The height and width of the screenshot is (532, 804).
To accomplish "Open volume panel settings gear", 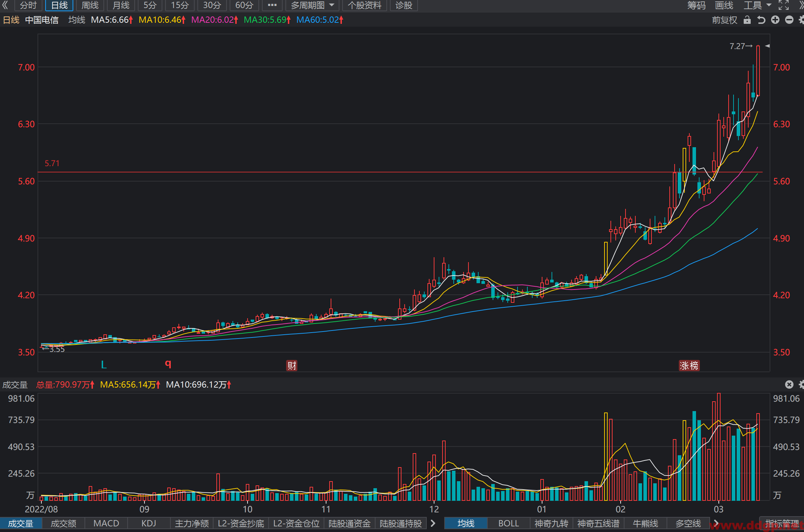I will 801,384.
